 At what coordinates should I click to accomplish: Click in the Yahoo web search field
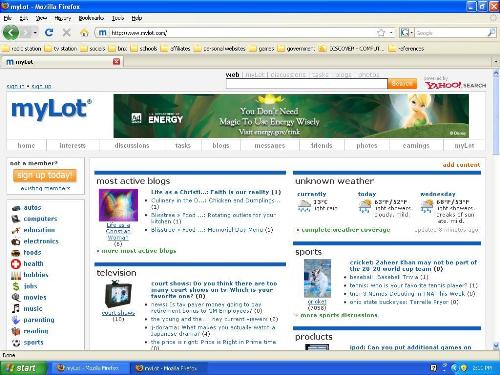coord(306,84)
